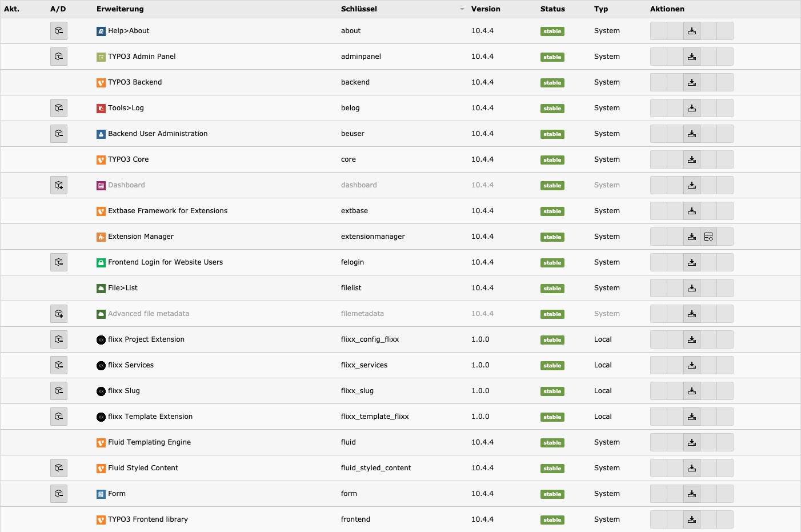The image size is (801, 532).
Task: Activate the Dashboard extension
Action: (59, 185)
